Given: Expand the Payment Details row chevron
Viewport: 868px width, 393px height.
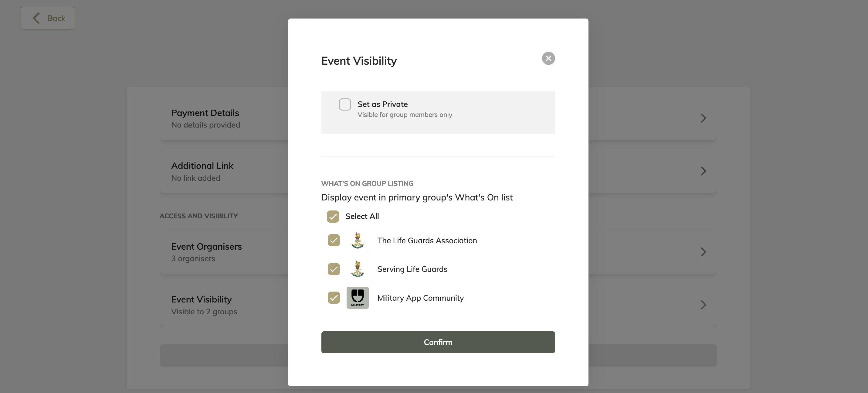Looking at the screenshot, I should (703, 118).
